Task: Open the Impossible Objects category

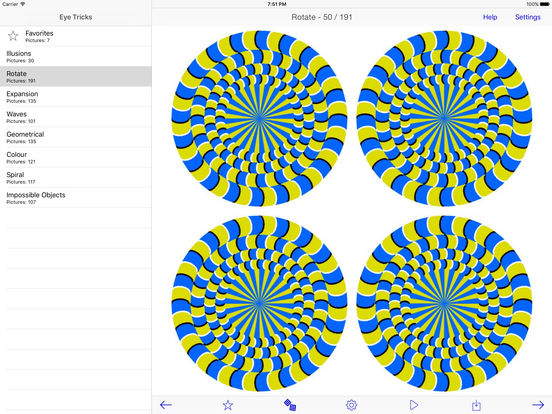Action: tap(76, 198)
